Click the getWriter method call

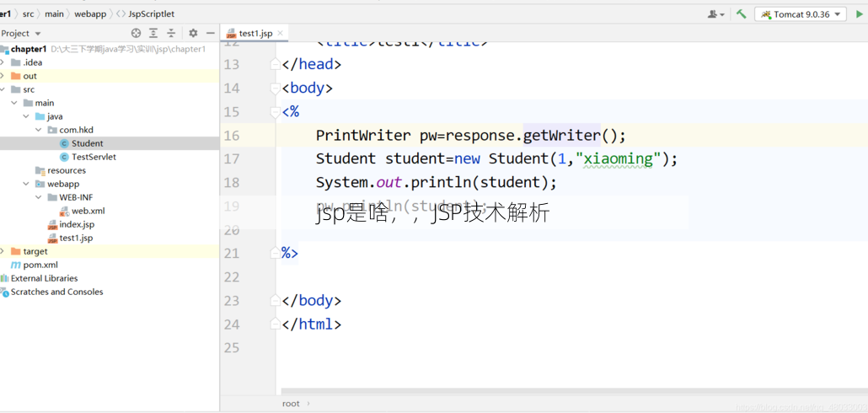pyautogui.click(x=562, y=135)
